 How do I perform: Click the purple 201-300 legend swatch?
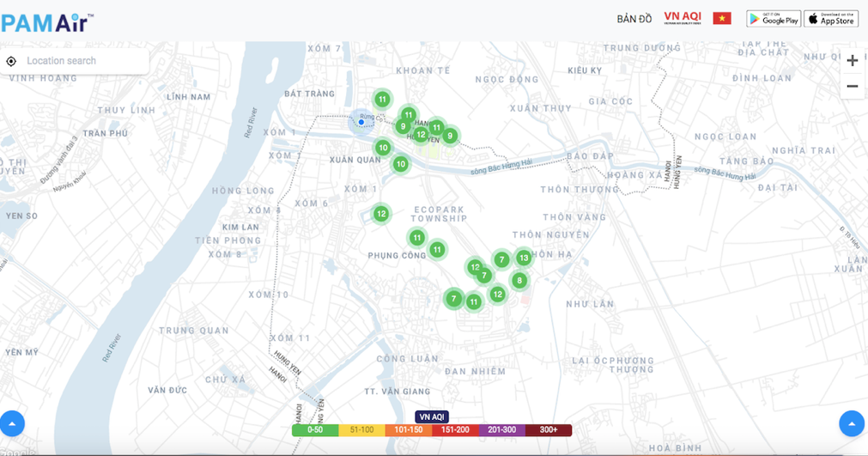pyautogui.click(x=501, y=430)
